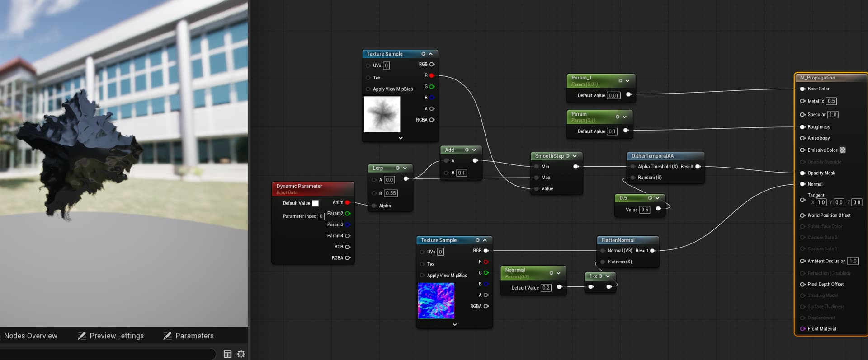Click the green G output pin on top Texture Sample
The image size is (868, 360).
click(x=432, y=87)
